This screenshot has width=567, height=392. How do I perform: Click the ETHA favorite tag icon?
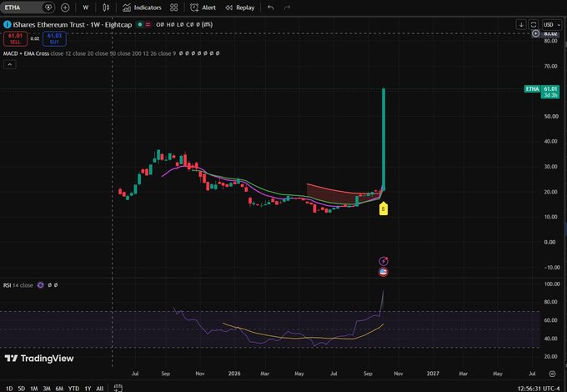[48, 8]
